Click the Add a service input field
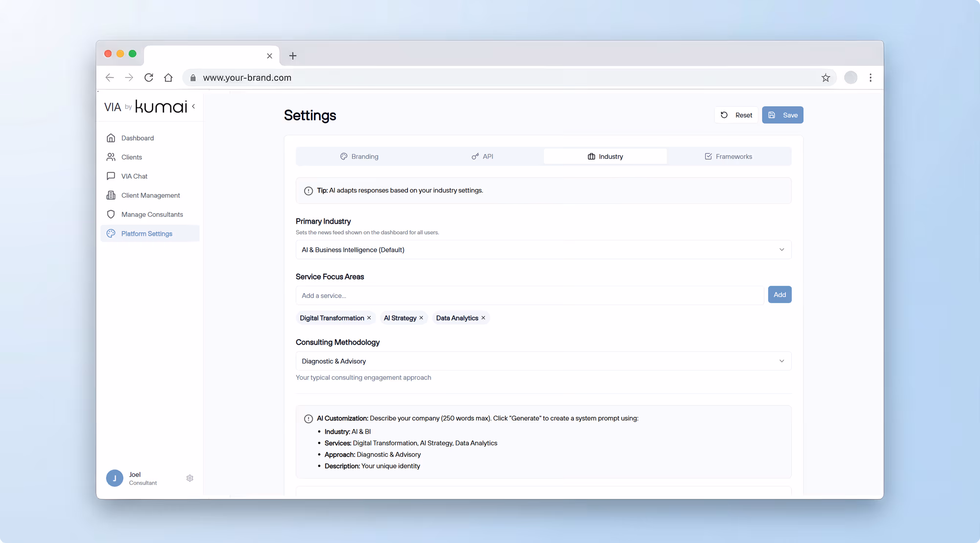 (x=529, y=296)
